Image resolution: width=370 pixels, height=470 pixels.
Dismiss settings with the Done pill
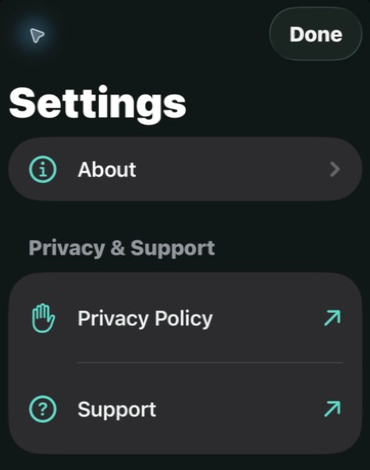pyautogui.click(x=315, y=34)
